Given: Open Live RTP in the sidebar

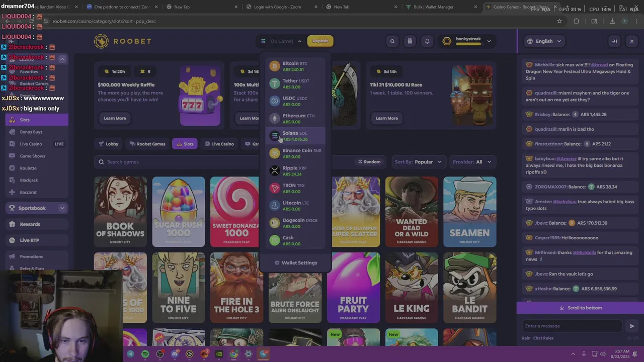Looking at the screenshot, I should coord(37,240).
